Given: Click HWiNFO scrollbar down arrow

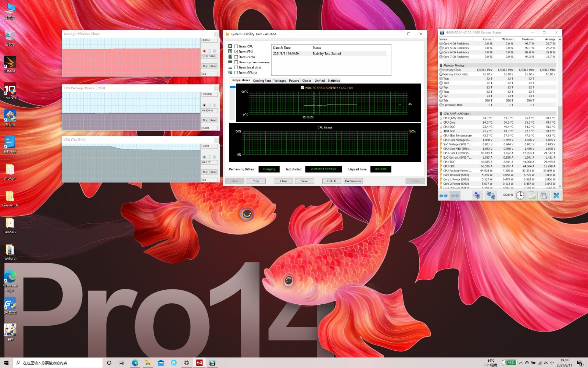Looking at the screenshot, I should point(560,186).
